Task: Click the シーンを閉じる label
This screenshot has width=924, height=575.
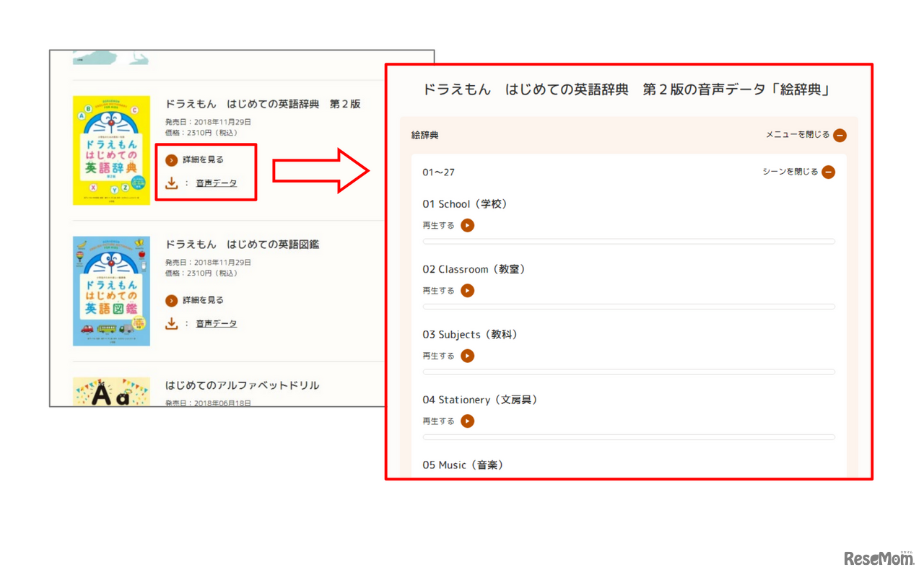Action: [x=790, y=172]
